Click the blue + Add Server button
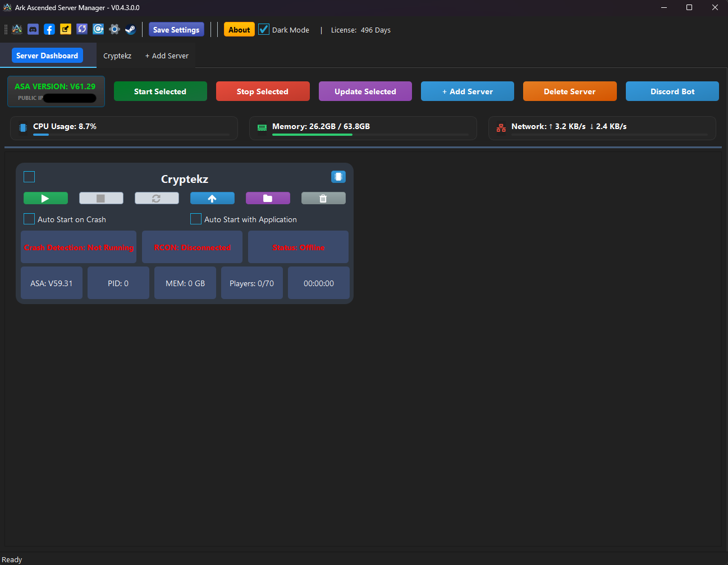The image size is (728, 565). click(468, 91)
